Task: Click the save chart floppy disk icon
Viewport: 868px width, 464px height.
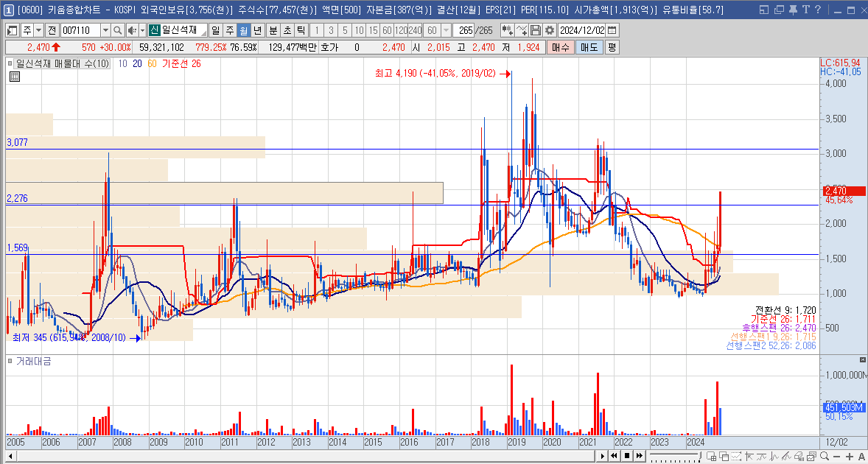Action: pyautogui.click(x=535, y=30)
